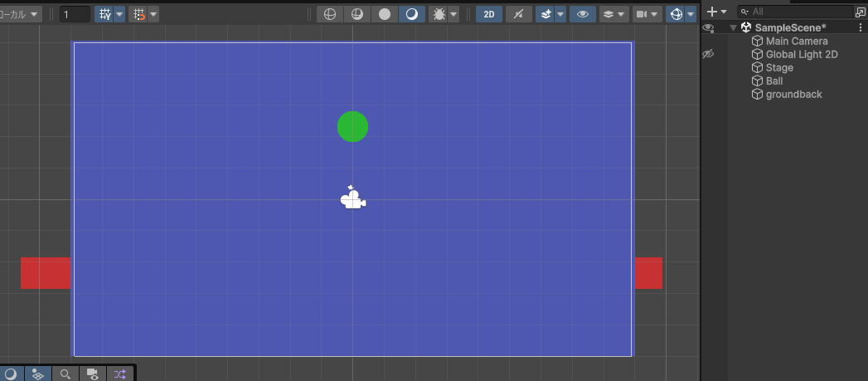Click the search-in-window icon beside Hierarchy search
This screenshot has height=381, width=868.
861,12
